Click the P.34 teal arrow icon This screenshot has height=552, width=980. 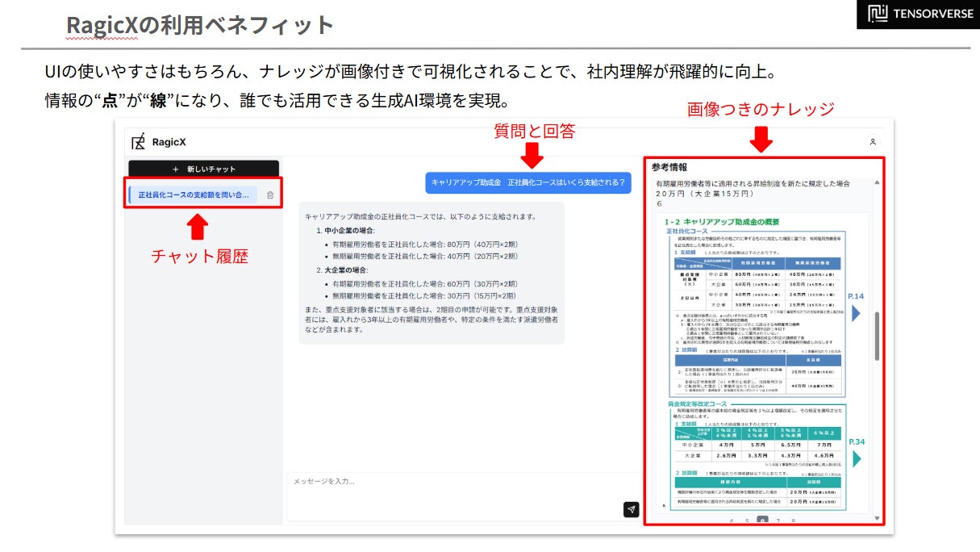[857, 458]
